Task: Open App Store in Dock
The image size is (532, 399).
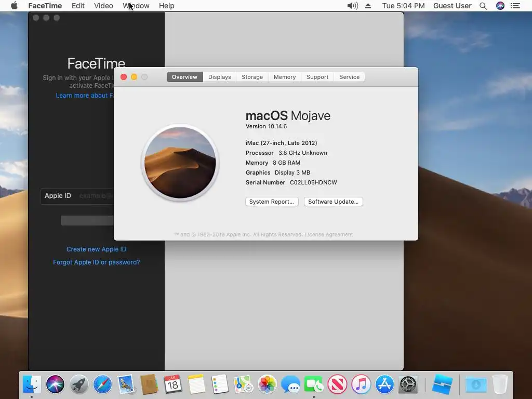Action: (x=384, y=384)
